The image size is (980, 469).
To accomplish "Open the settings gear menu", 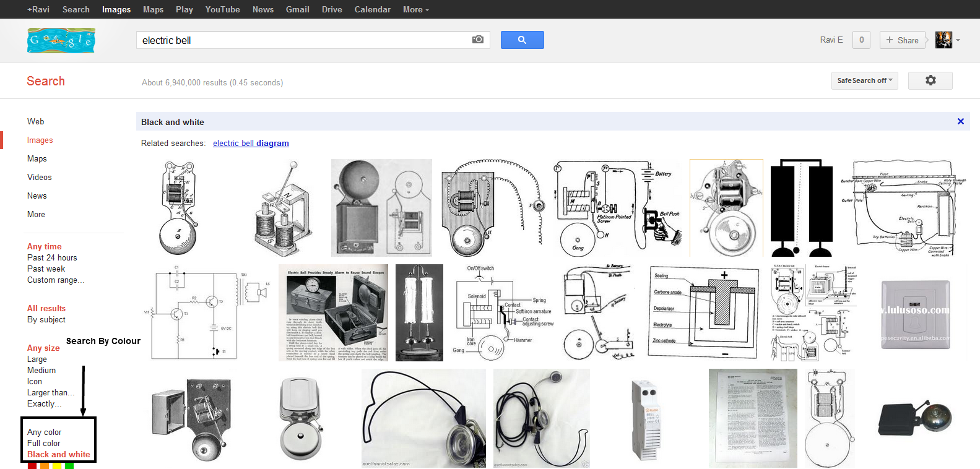I will [x=930, y=80].
